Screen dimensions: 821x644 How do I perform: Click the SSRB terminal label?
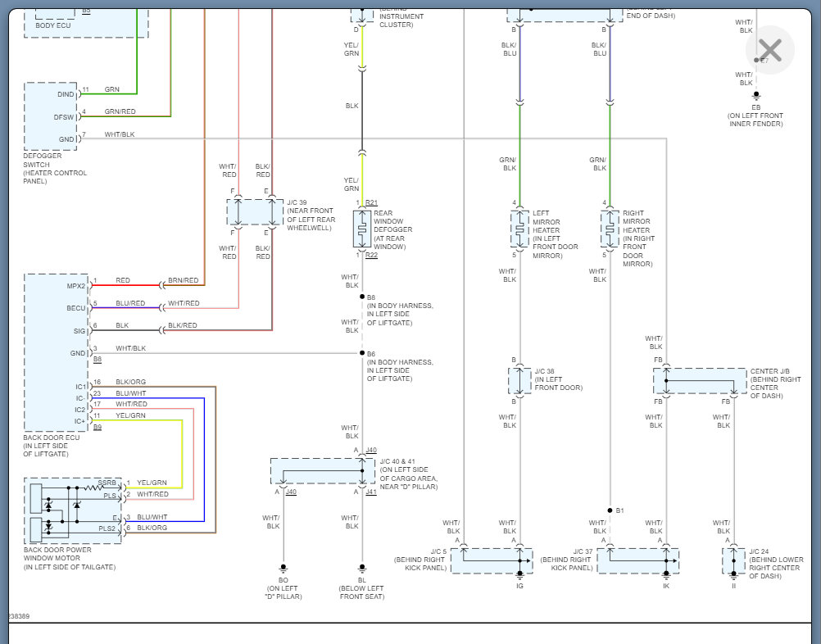(107, 483)
